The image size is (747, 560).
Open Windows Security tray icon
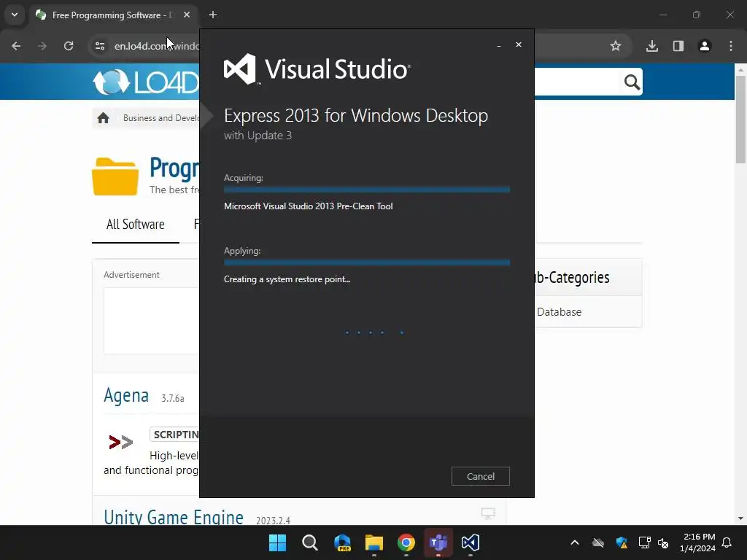pyautogui.click(x=622, y=542)
